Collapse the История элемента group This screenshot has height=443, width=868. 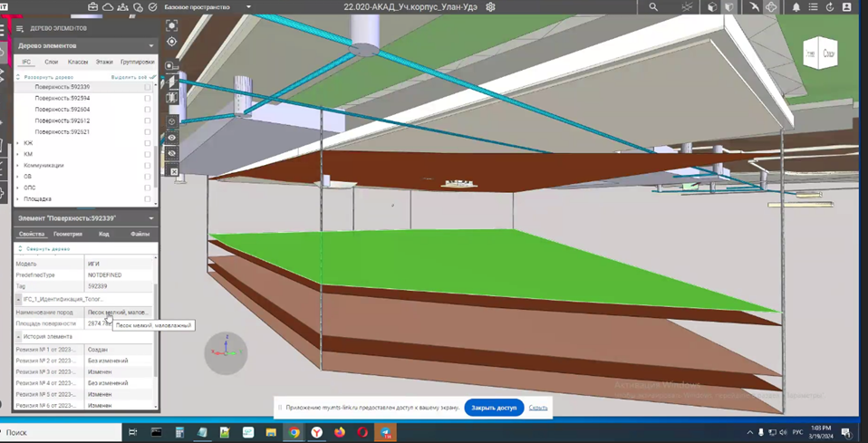coord(18,337)
